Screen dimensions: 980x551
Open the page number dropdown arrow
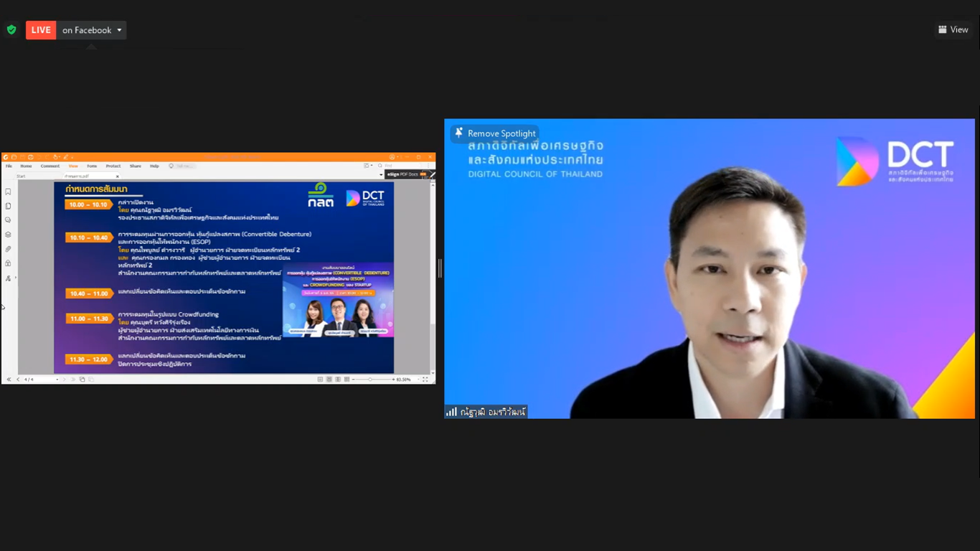tap(57, 379)
